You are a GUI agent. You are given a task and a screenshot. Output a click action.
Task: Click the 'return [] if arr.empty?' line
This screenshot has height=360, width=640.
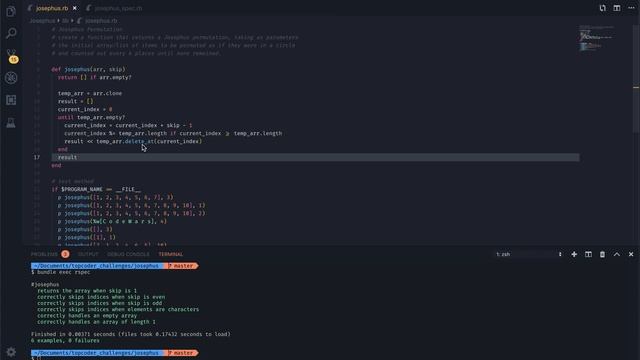pyautogui.click(x=95, y=77)
